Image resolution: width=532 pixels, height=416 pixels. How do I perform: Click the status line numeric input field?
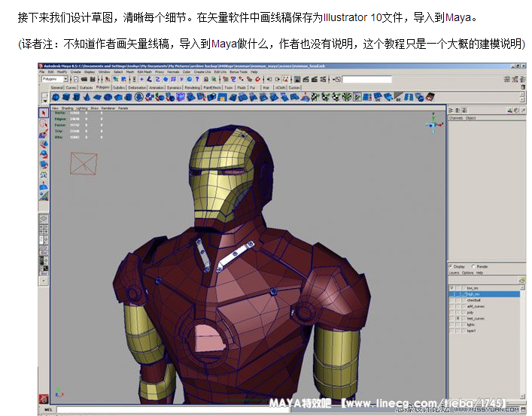(x=366, y=79)
